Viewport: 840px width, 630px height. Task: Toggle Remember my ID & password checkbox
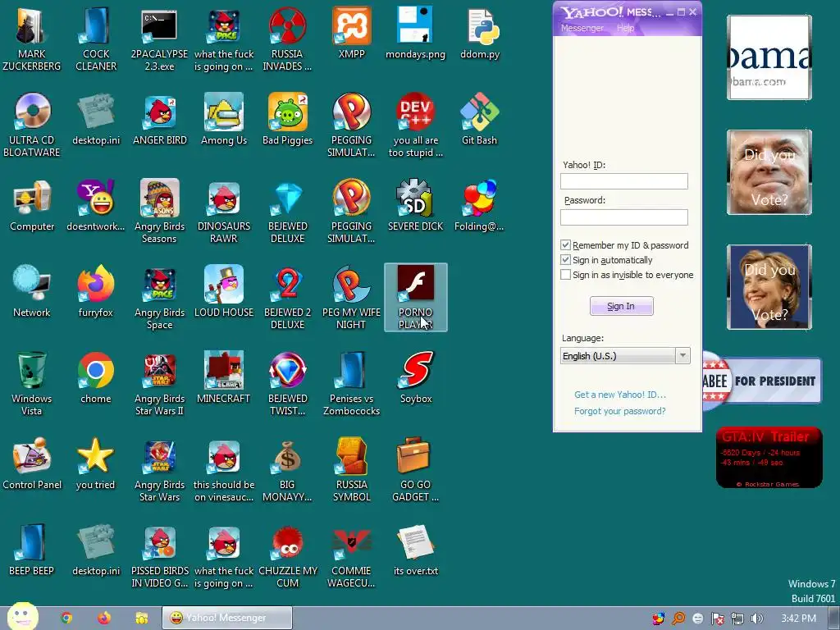click(565, 244)
